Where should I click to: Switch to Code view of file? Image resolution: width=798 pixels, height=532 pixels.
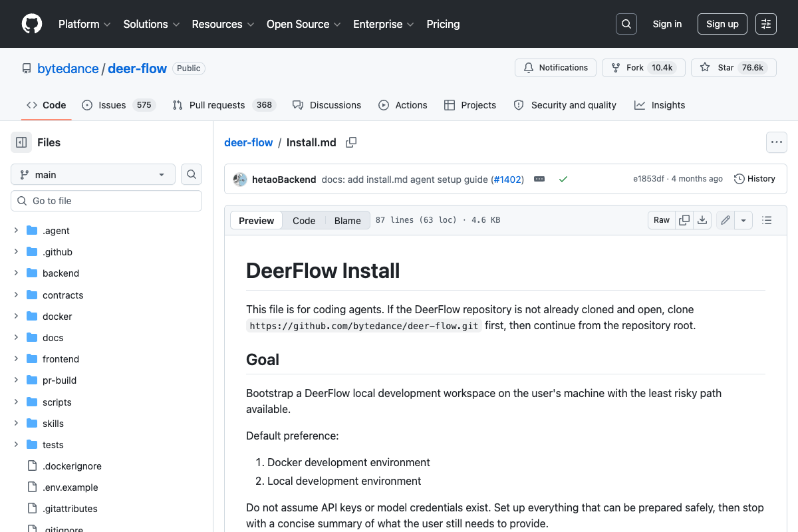tap(304, 221)
